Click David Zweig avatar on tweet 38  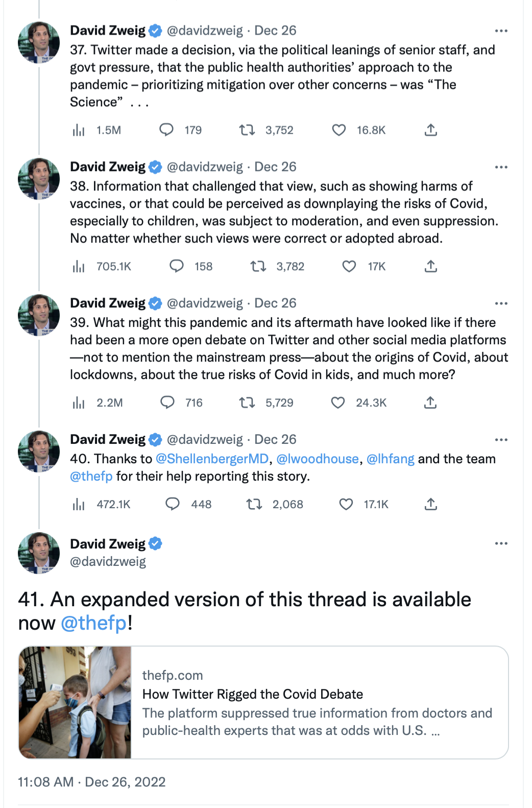[39, 179]
